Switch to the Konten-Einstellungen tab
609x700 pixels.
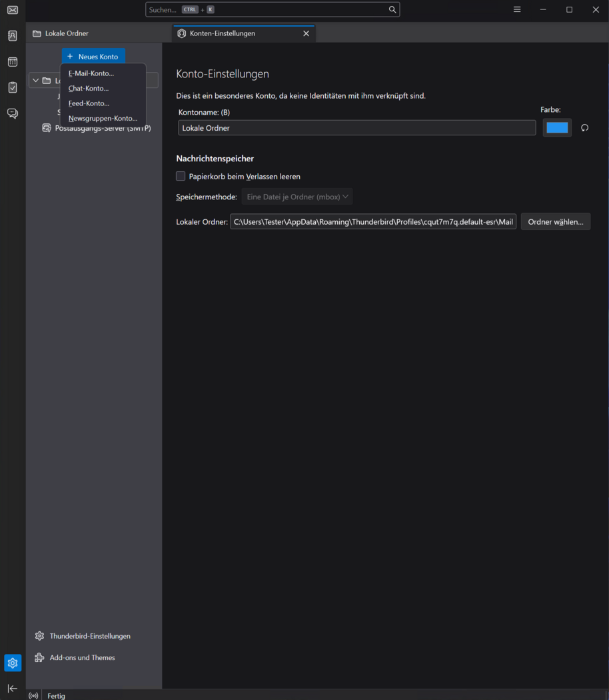pyautogui.click(x=244, y=33)
